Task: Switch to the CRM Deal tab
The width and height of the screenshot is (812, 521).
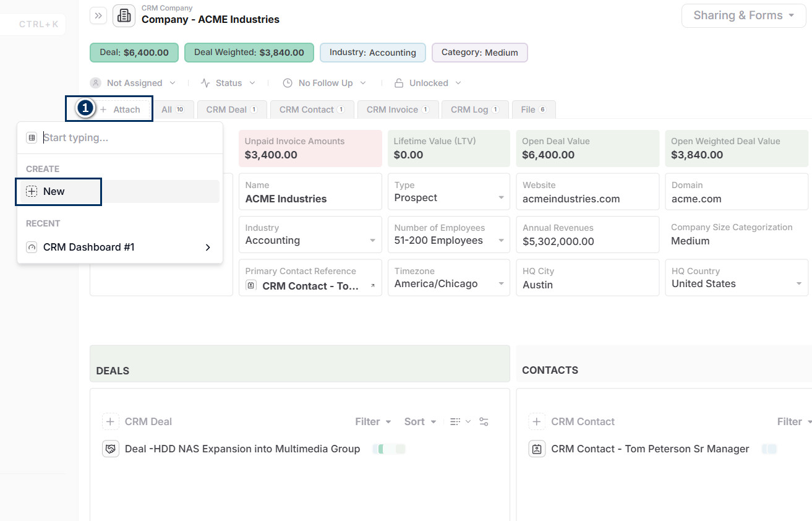Action: tap(232, 110)
